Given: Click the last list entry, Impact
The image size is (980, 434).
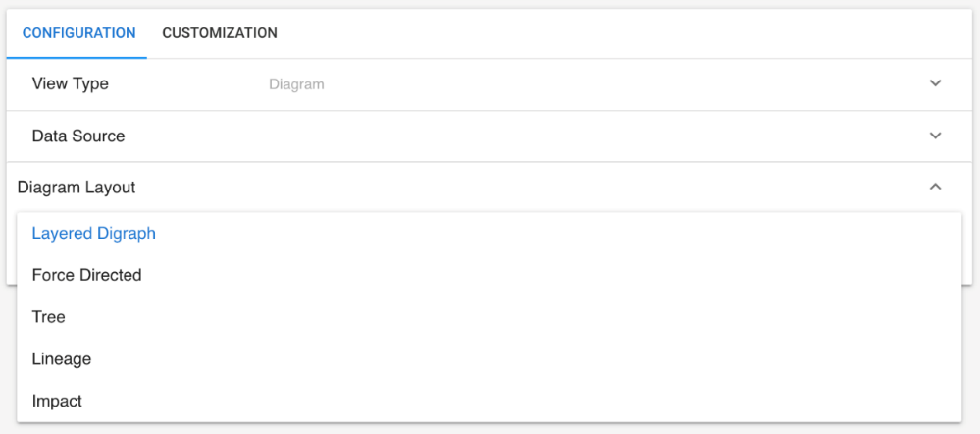Looking at the screenshot, I should tap(57, 401).
